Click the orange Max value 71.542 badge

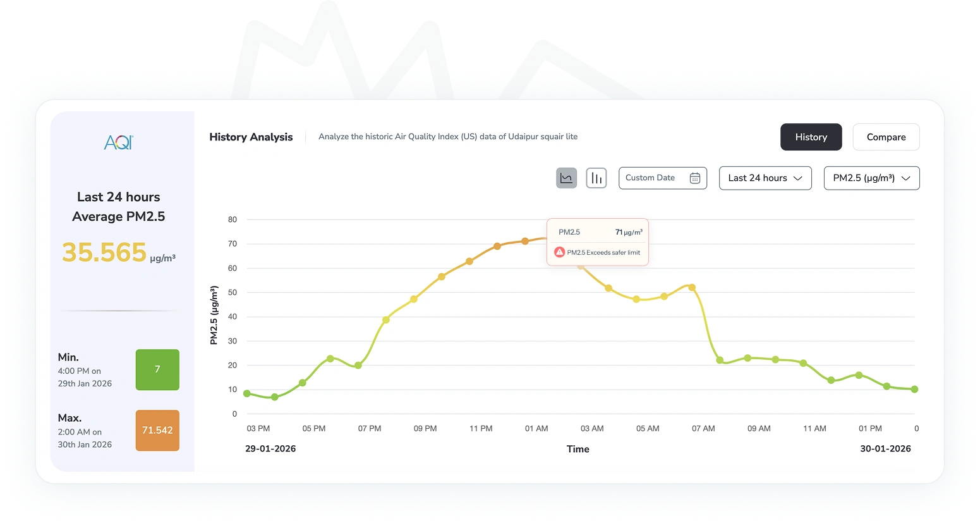click(x=157, y=431)
